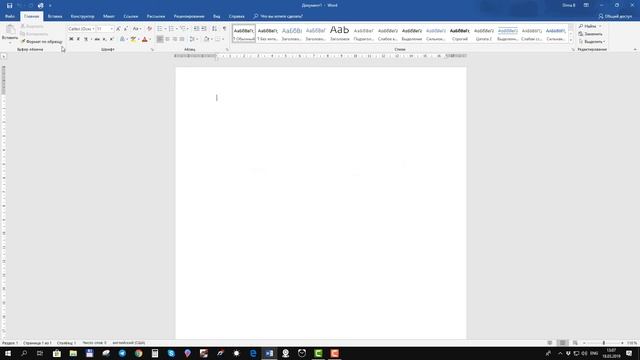Open font color dropdown arrow
Viewport: 640px width, 360px height.
click(x=150, y=39)
